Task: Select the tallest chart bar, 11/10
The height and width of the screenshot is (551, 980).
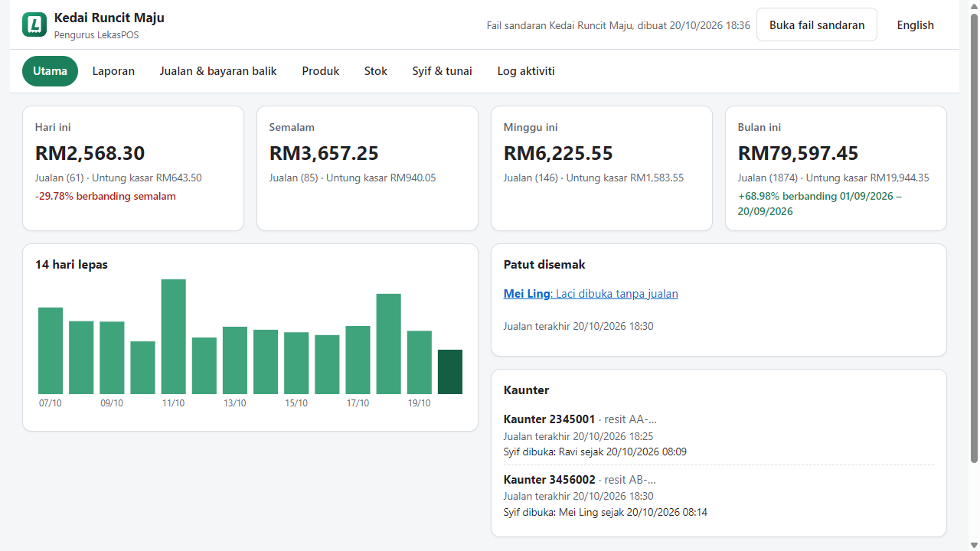Action: [x=173, y=337]
